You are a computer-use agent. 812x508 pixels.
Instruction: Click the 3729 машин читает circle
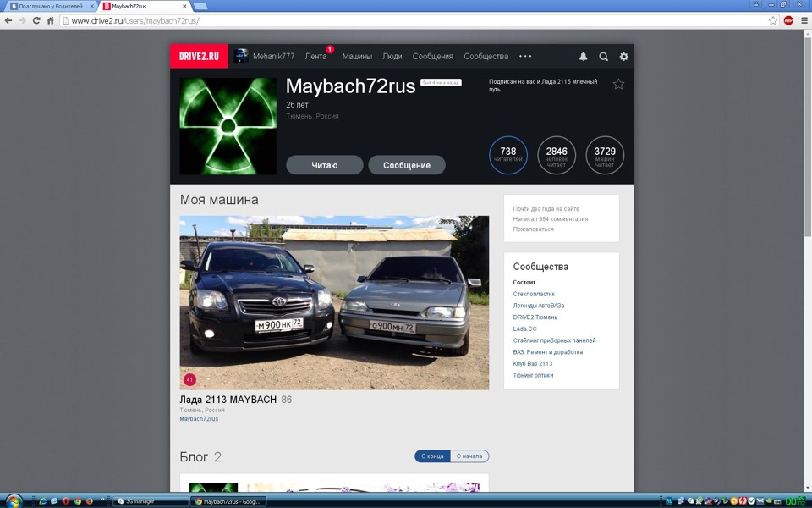coord(605,155)
